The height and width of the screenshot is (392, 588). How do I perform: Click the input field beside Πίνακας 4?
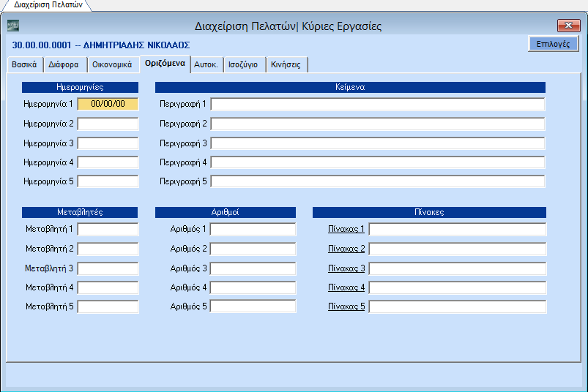[458, 287]
